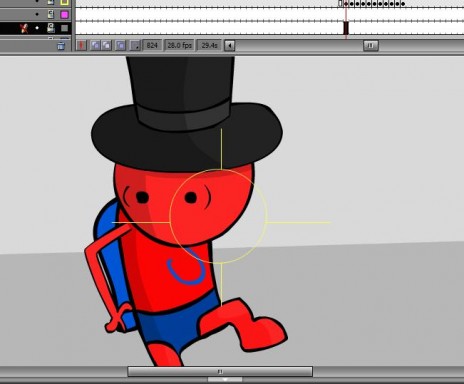Toggle Edit Multiple Frames

click(x=120, y=45)
